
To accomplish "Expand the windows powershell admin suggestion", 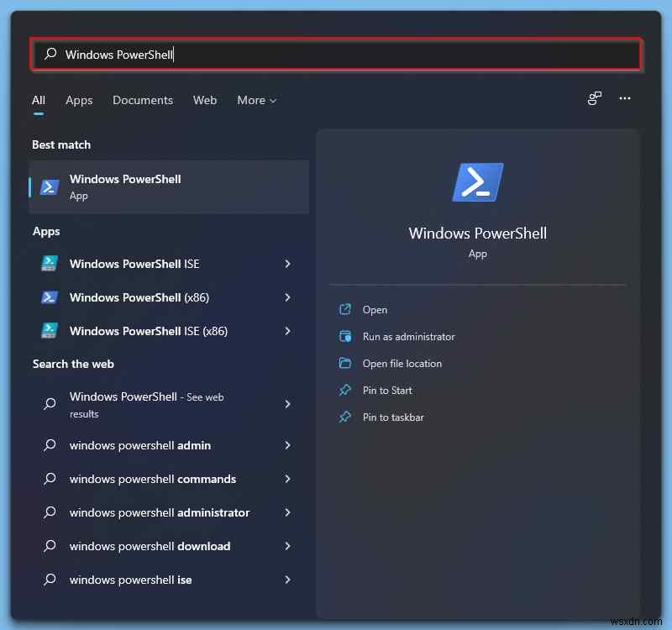I will 287,445.
